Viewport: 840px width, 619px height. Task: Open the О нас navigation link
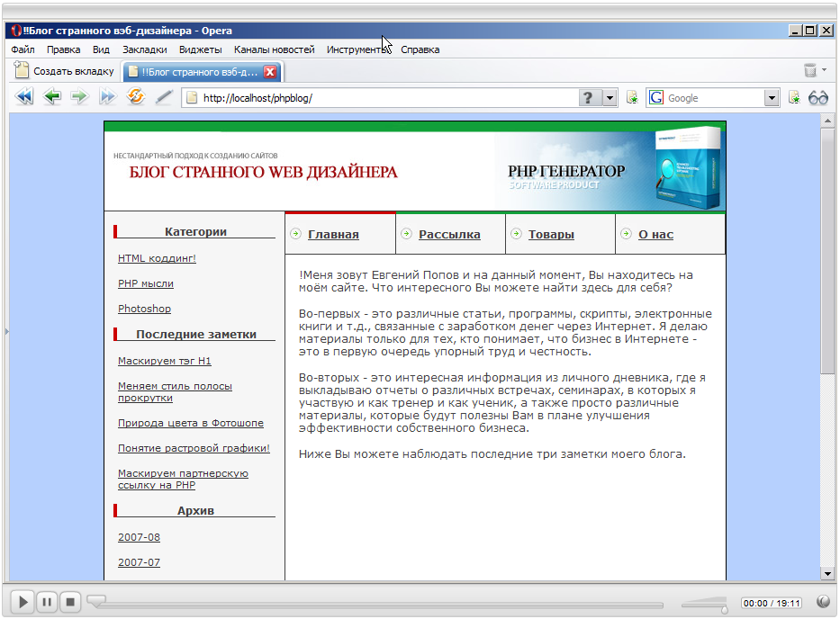[x=655, y=235]
